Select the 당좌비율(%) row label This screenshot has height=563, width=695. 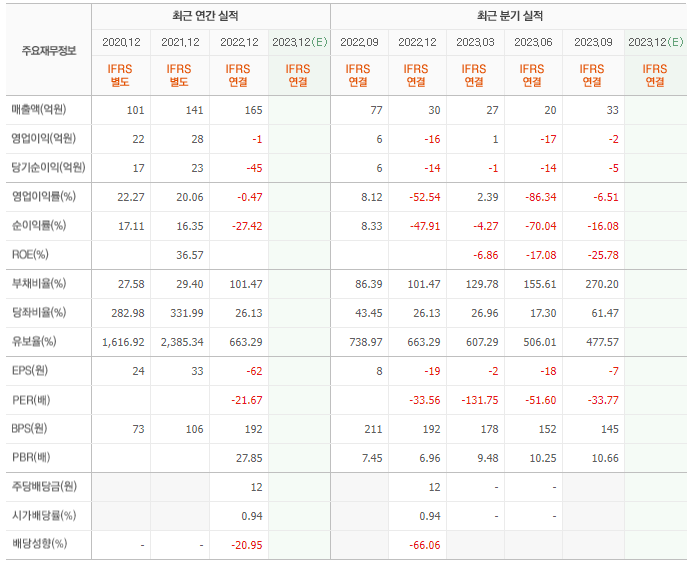(39, 312)
